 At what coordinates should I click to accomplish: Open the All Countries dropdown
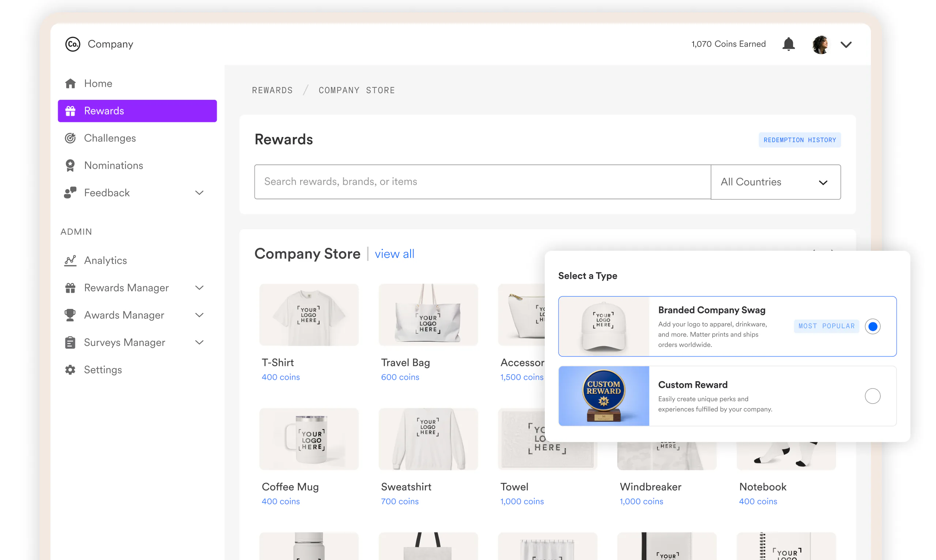click(x=775, y=182)
